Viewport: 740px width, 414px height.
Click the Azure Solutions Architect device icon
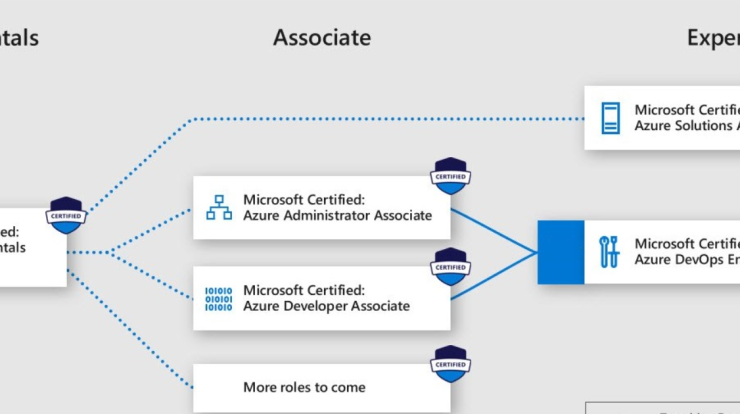tap(610, 118)
